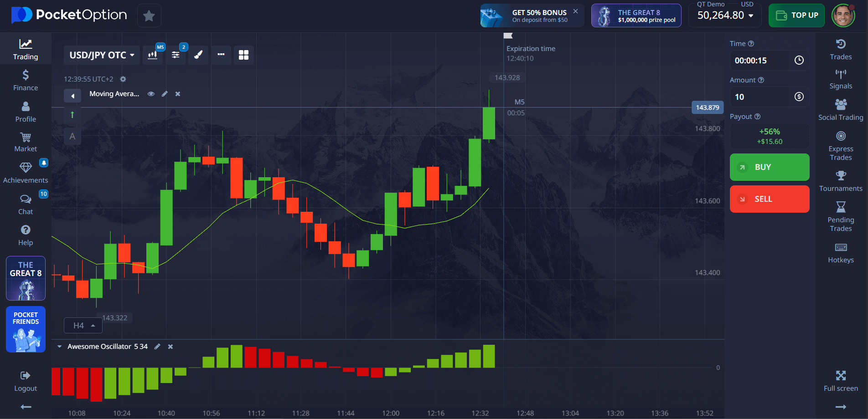The image size is (868, 419).
Task: Enter Full screen mode
Action: [x=841, y=381]
